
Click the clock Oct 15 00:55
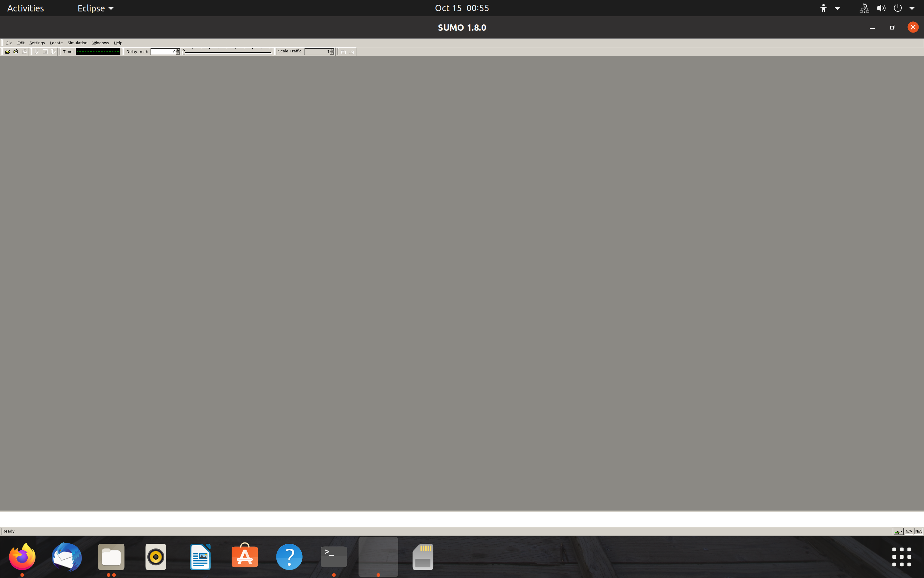pyautogui.click(x=462, y=8)
